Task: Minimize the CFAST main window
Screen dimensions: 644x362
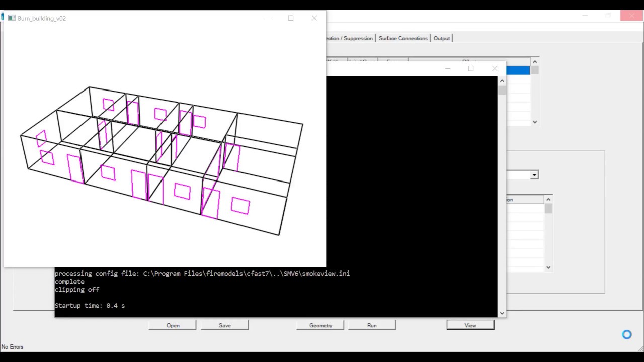Action: click(x=585, y=16)
